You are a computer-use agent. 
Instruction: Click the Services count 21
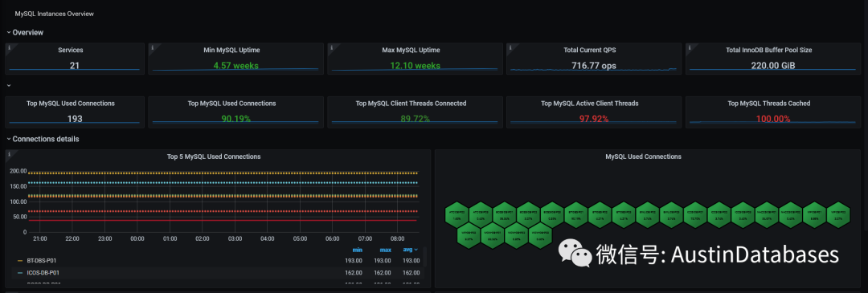tap(75, 66)
